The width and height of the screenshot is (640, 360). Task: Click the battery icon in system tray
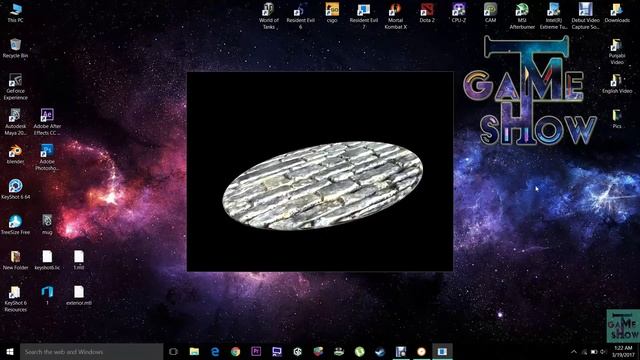(594, 351)
